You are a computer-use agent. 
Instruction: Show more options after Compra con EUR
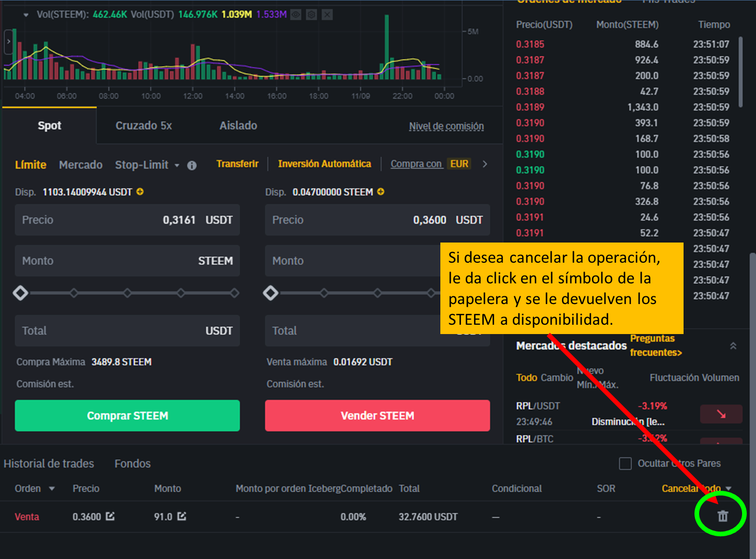pos(485,164)
